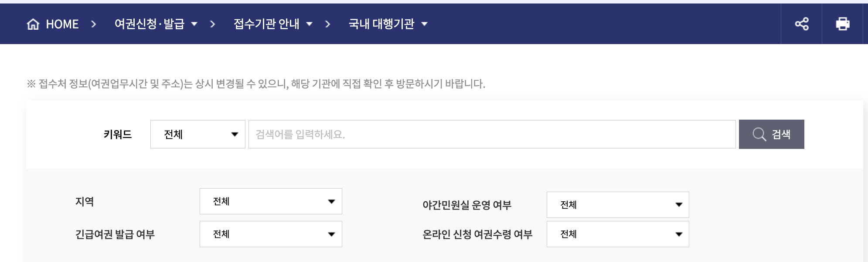Open the share (SNS) icon at top right
Screen dimensions: 868x262
[802, 24]
